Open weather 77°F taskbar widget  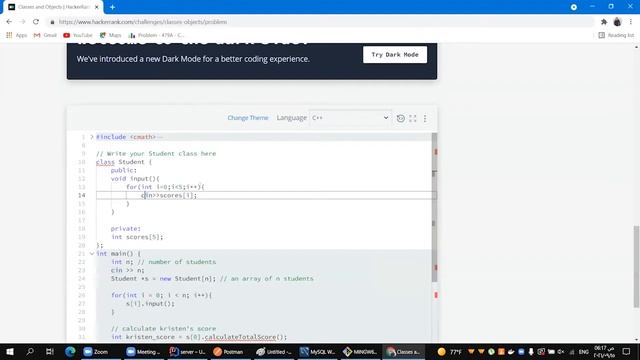(x=449, y=351)
